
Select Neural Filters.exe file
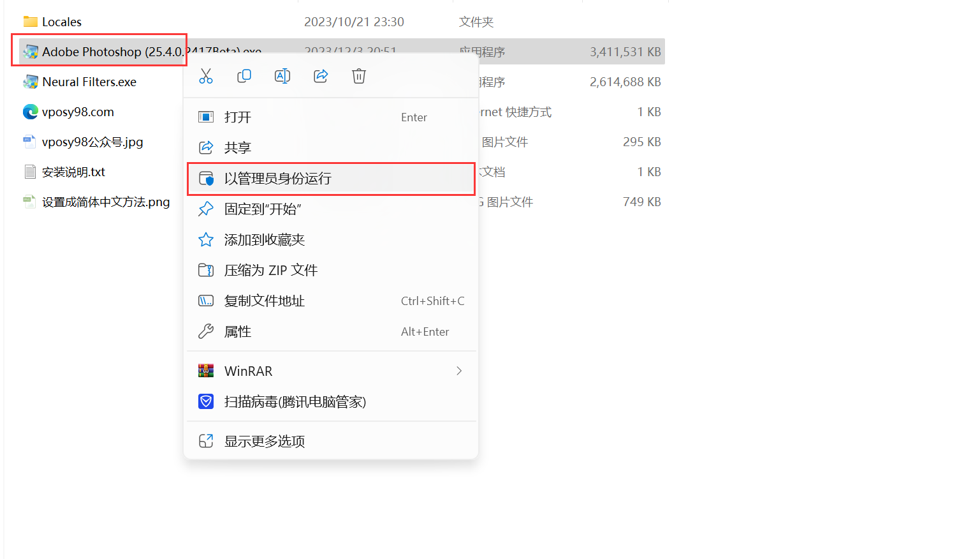pyautogui.click(x=89, y=82)
